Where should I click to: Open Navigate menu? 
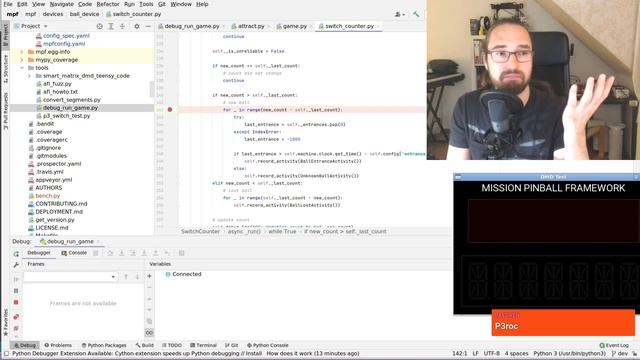click(62, 4)
